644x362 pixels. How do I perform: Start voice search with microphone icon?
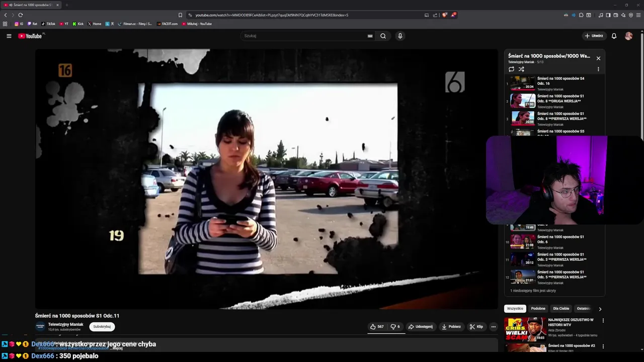coord(400,36)
